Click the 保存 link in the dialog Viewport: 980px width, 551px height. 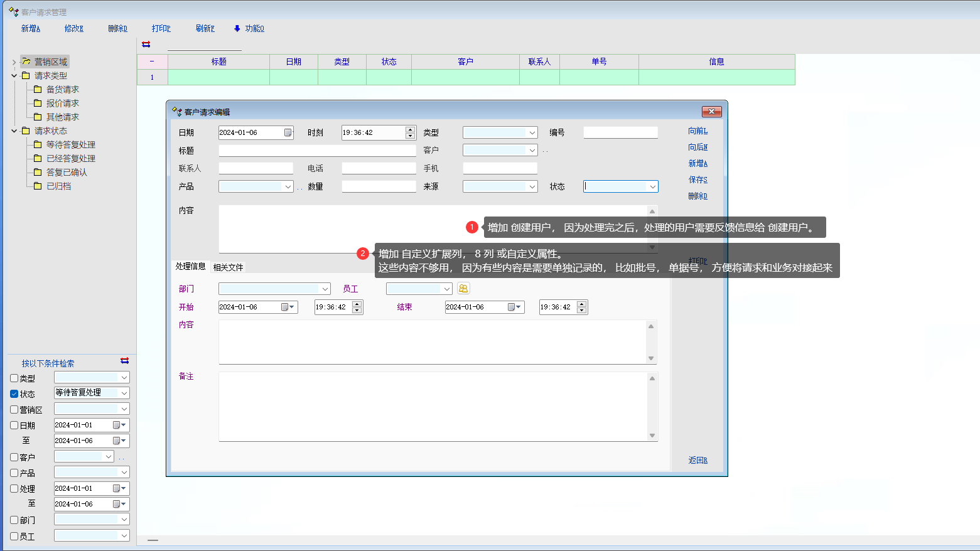click(697, 180)
